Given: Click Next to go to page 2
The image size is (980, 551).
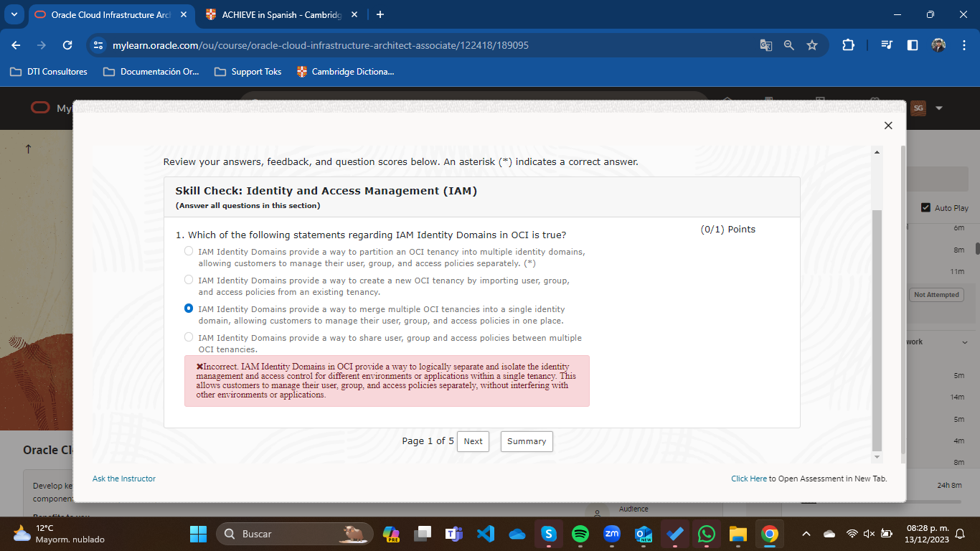Looking at the screenshot, I should click(473, 441).
